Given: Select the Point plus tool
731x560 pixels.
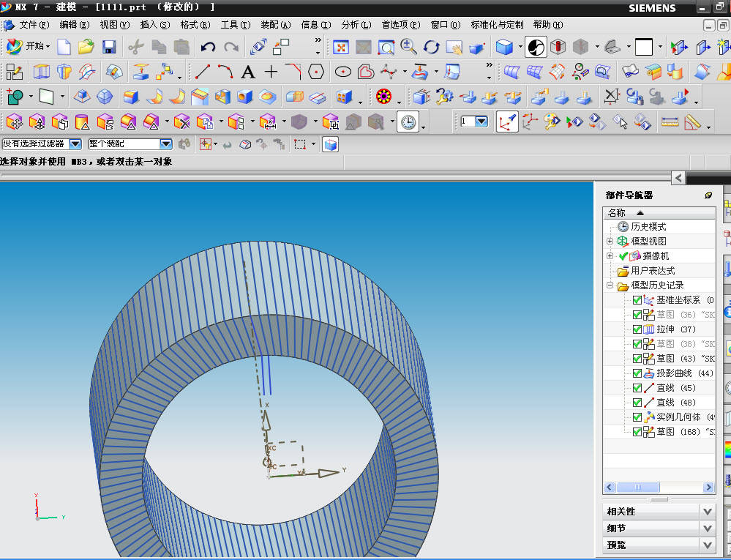Looking at the screenshot, I should (271, 72).
